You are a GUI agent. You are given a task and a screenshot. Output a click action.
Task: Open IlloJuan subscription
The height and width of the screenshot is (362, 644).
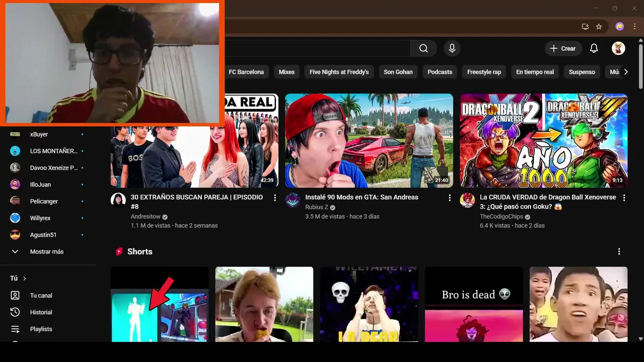point(48,185)
